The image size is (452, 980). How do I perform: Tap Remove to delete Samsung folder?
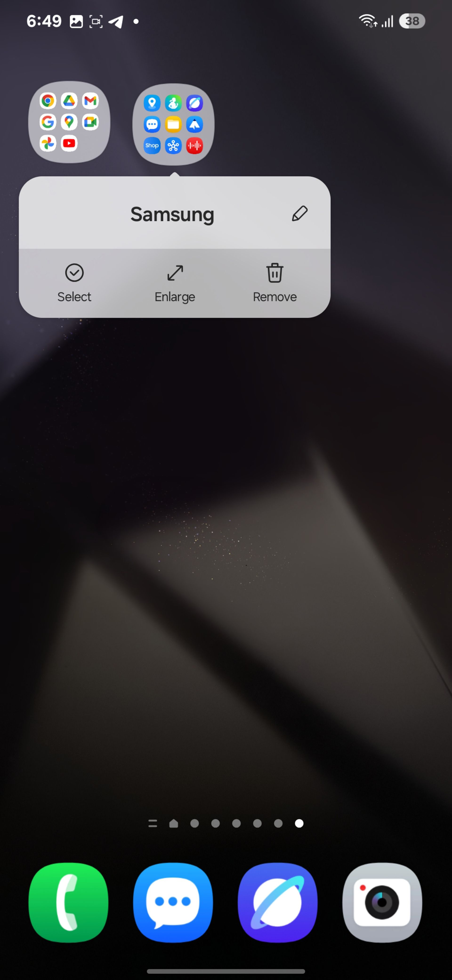click(274, 281)
